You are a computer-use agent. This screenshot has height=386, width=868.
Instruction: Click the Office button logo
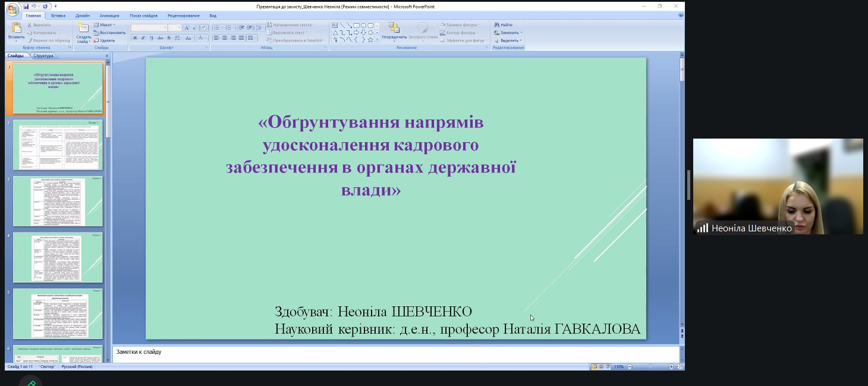[x=12, y=10]
